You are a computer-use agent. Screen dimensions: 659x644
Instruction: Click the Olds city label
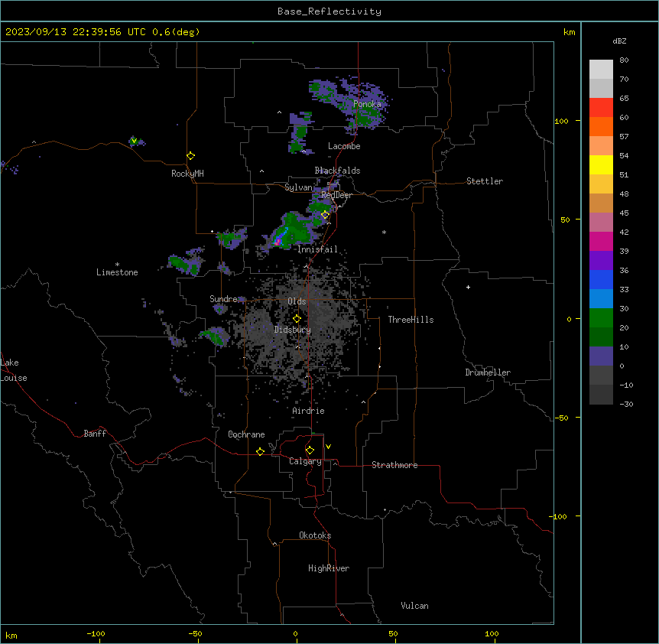(x=297, y=301)
